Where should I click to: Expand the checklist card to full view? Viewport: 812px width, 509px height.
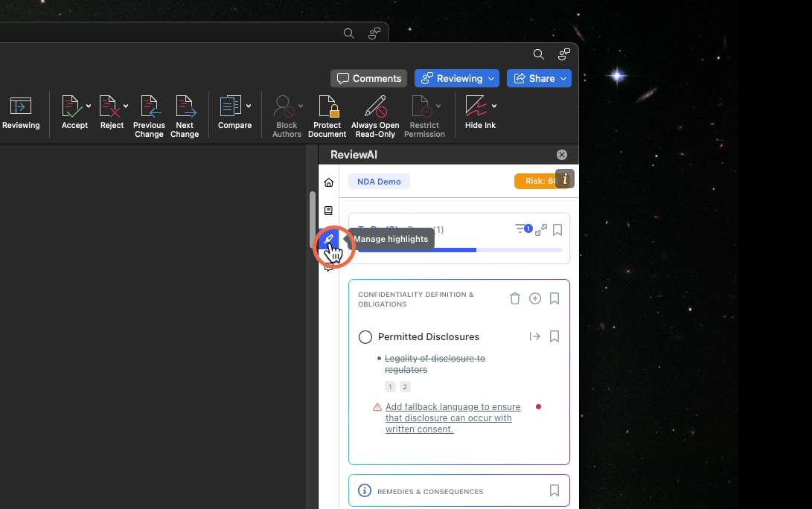coord(541,230)
